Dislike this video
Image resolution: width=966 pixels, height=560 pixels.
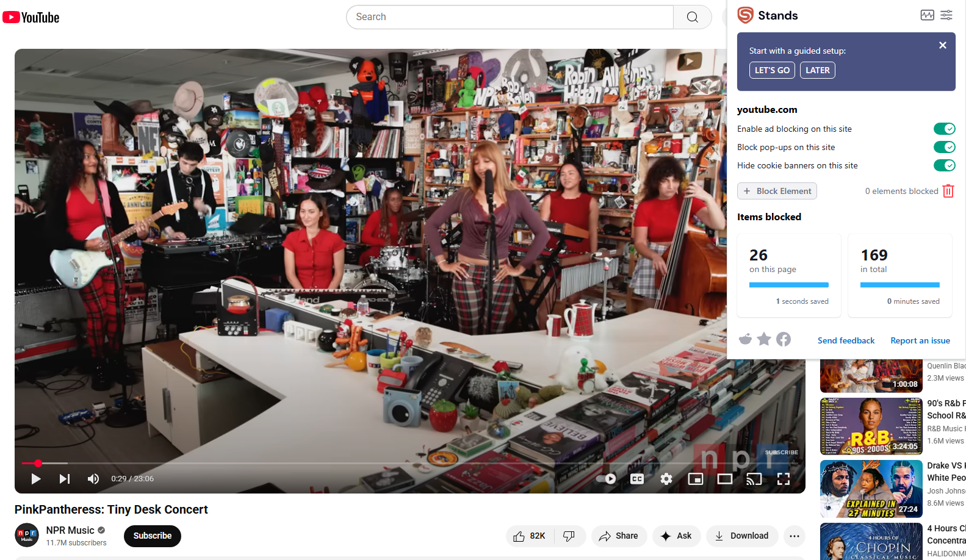pos(569,536)
